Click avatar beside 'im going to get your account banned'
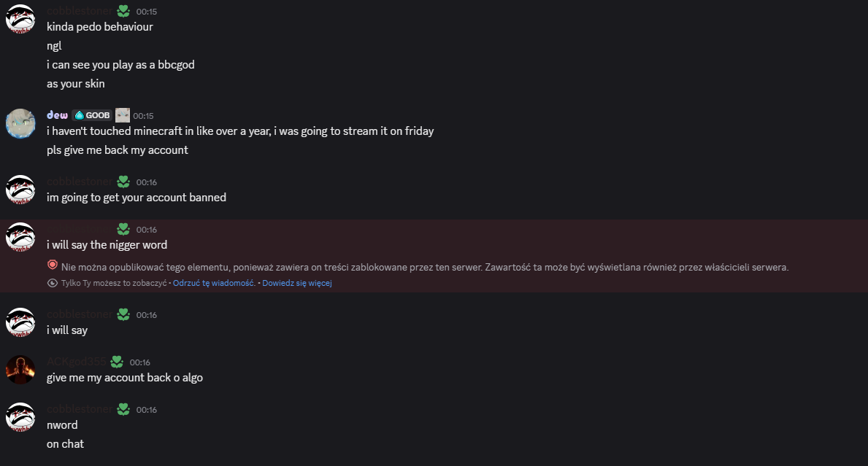Viewport: 868px width, 466px height. 20,189
